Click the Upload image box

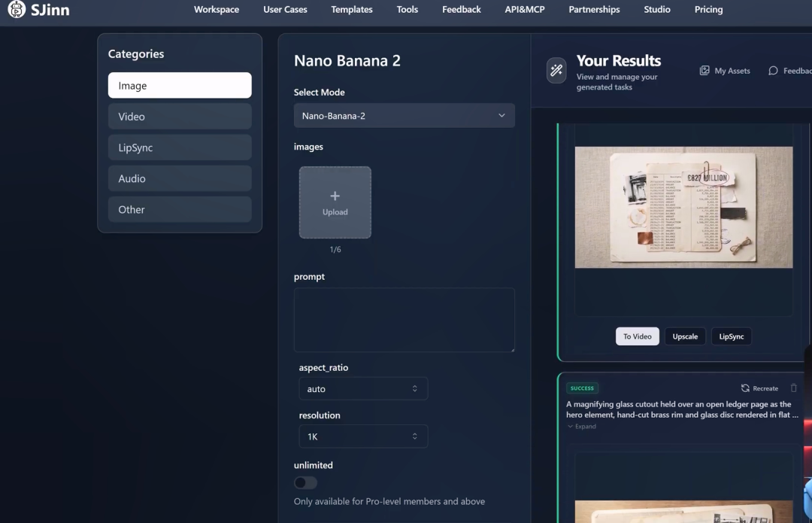335,202
